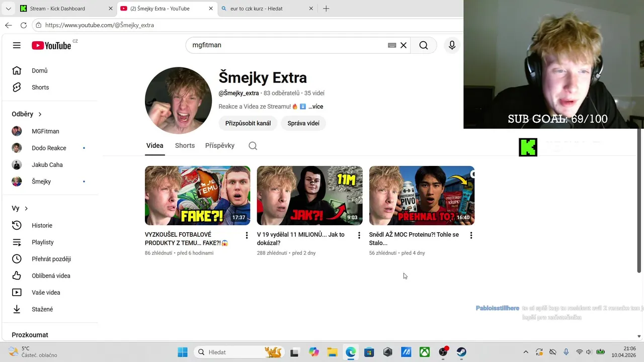Open a new browser tab
The width and height of the screenshot is (644, 362).
(326, 9)
